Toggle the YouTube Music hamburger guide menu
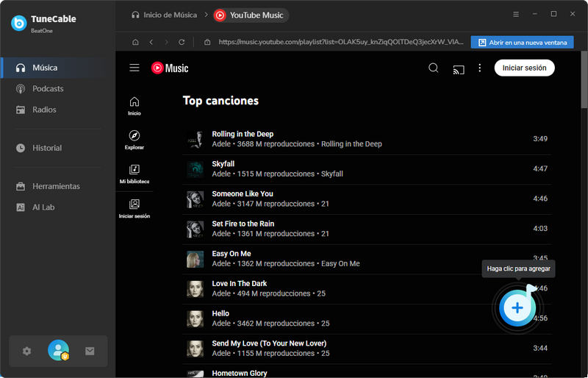The height and width of the screenshot is (378, 588). [135, 68]
